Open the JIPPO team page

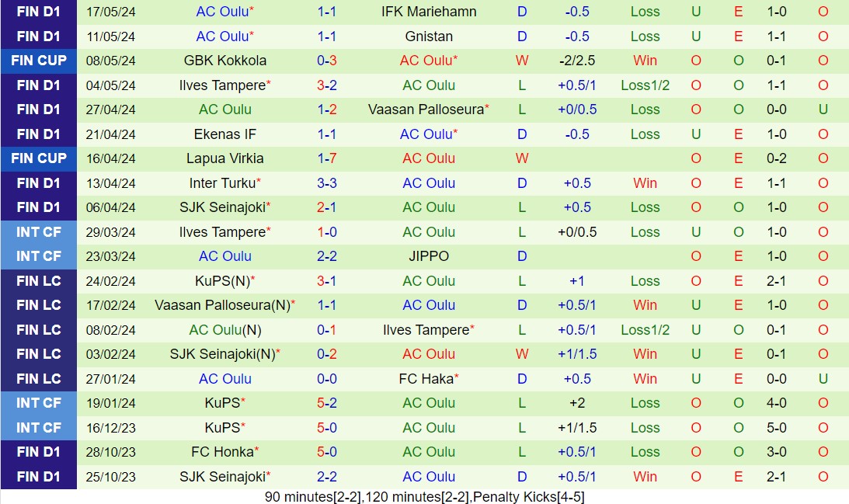tap(429, 256)
